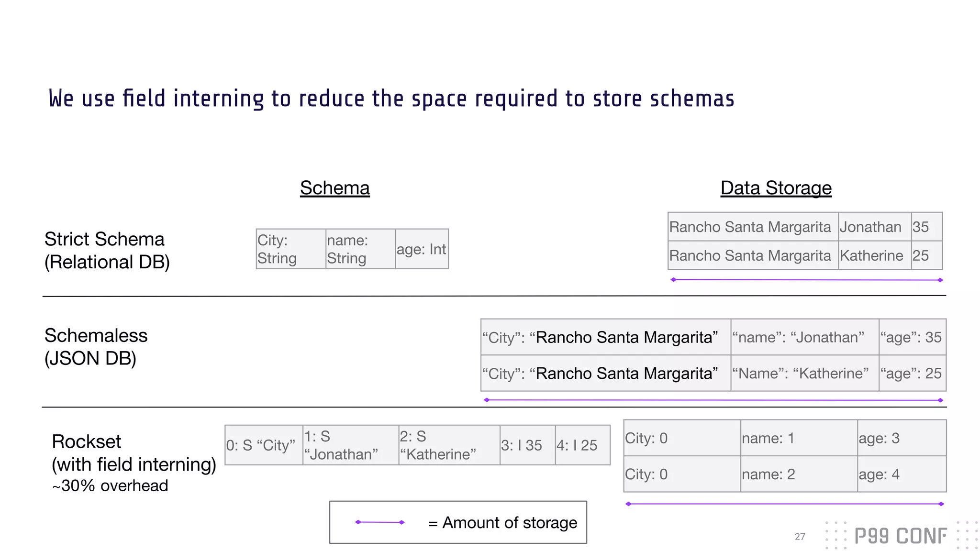Click the 'City: String' schema cell

coord(291,249)
